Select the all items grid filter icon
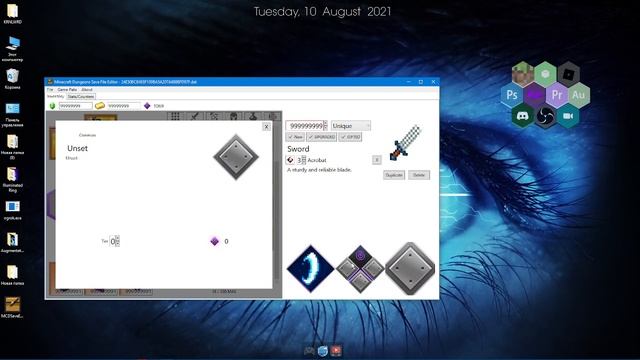 [175, 116]
